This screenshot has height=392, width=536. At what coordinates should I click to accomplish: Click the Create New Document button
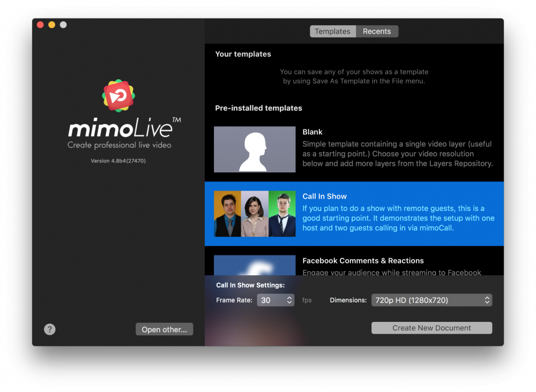[431, 328]
